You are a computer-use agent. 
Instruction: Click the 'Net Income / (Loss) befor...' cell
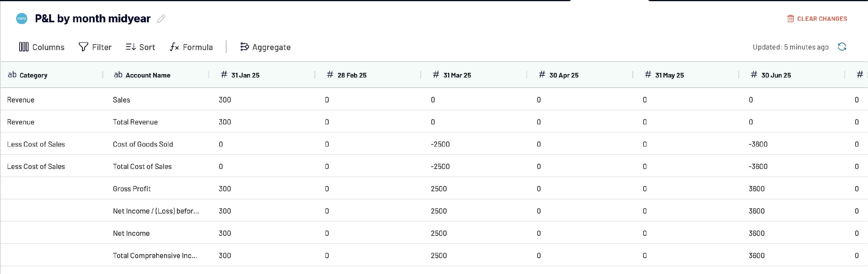156,211
